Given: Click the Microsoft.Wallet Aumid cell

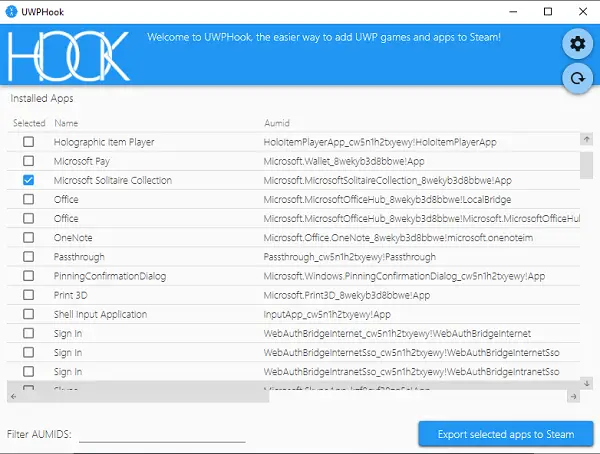Looking at the screenshot, I should coord(344,161).
